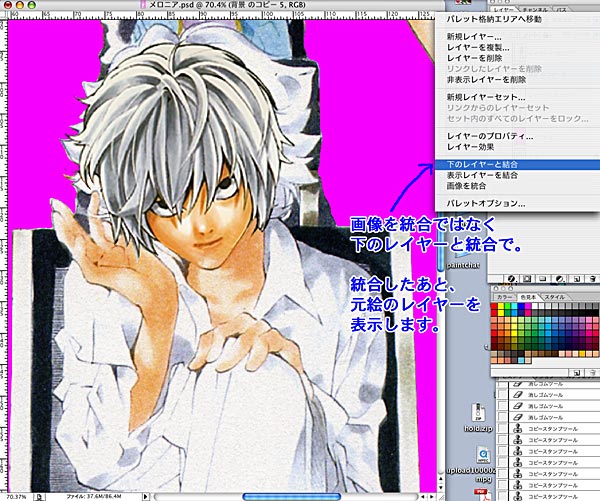The image size is (600, 501).
Task: Pick the bright magenta swatch in top swatch row
Action: 528,306
